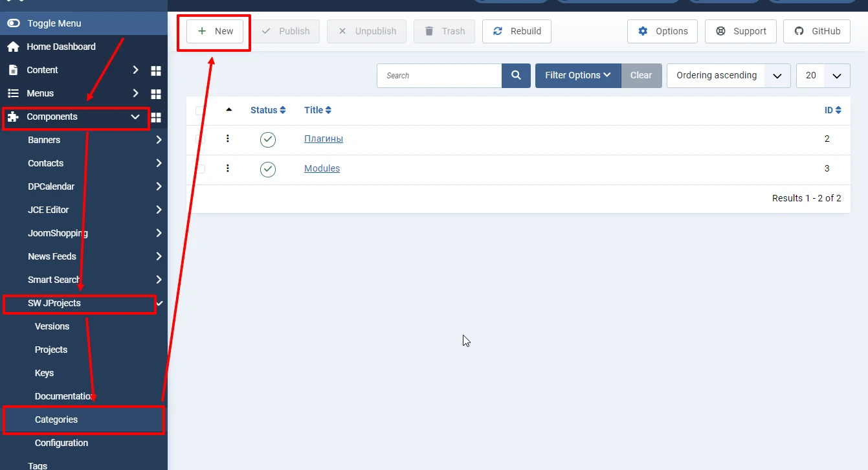Click the magnifying glass search button
The height and width of the screenshot is (470, 868).
pyautogui.click(x=516, y=76)
